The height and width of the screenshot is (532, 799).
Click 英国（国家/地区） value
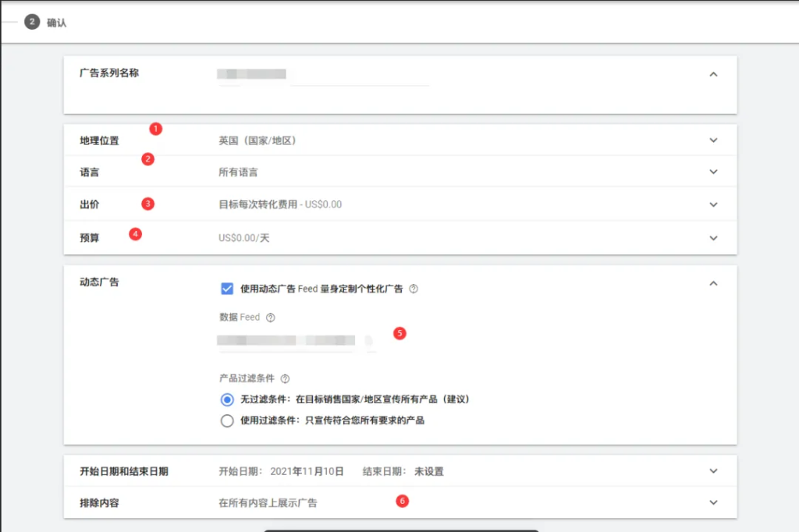[257, 140]
